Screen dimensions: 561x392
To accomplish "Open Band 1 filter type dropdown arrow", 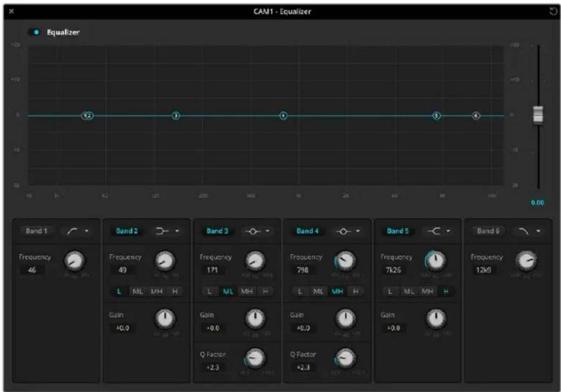I will [x=87, y=231].
